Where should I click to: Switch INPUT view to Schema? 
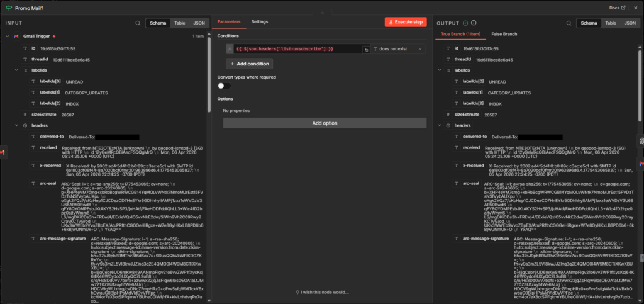158,23
